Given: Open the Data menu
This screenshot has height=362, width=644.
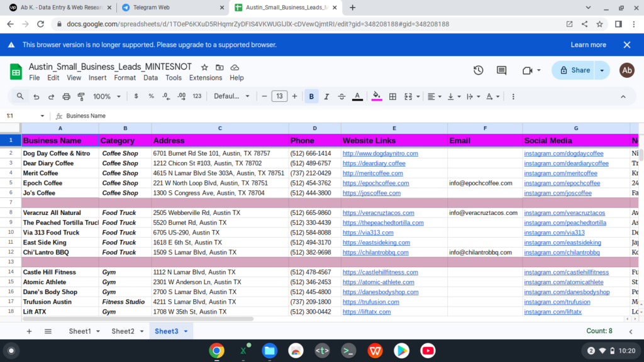Looking at the screenshot, I should click(150, 77).
